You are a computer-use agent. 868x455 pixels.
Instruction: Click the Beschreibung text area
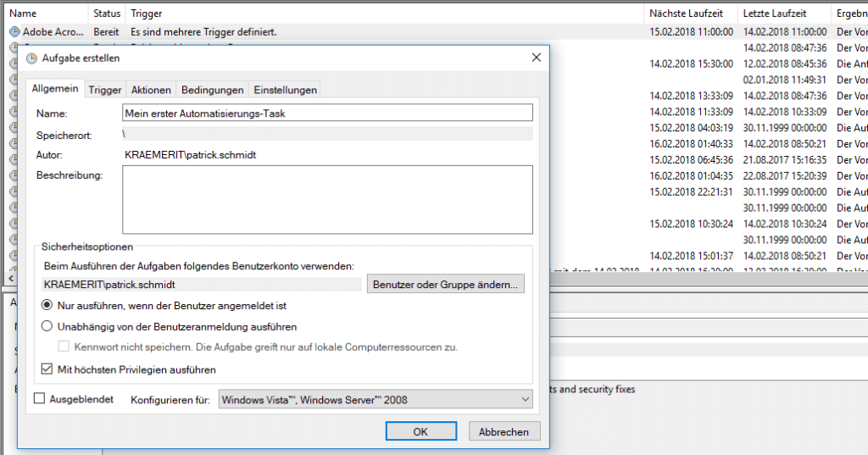coord(327,199)
